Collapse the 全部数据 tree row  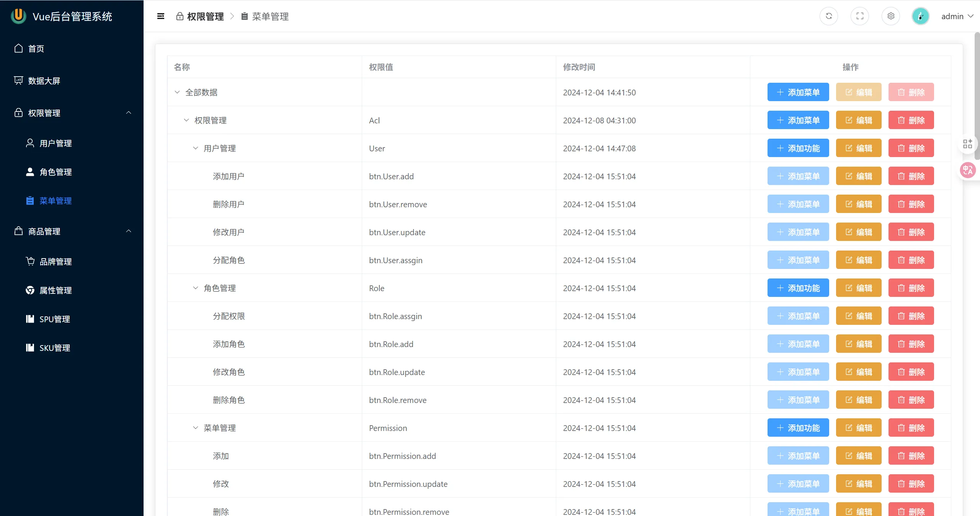177,92
